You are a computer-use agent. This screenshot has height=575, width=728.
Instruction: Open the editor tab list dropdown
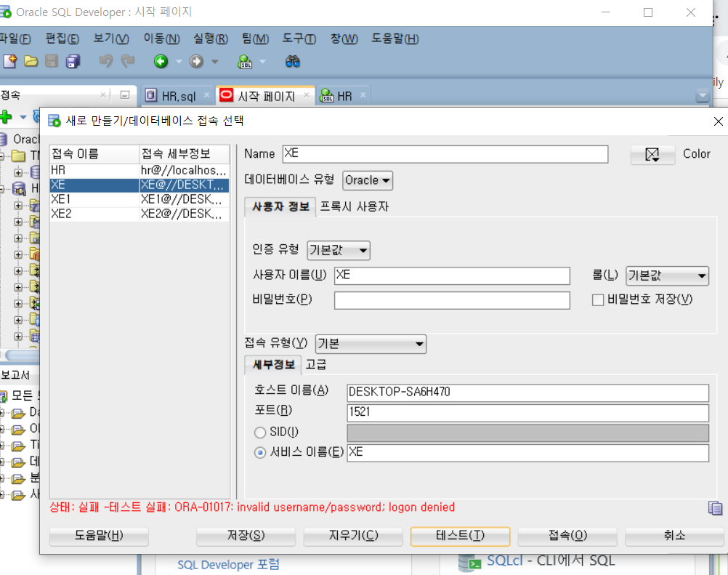[703, 96]
